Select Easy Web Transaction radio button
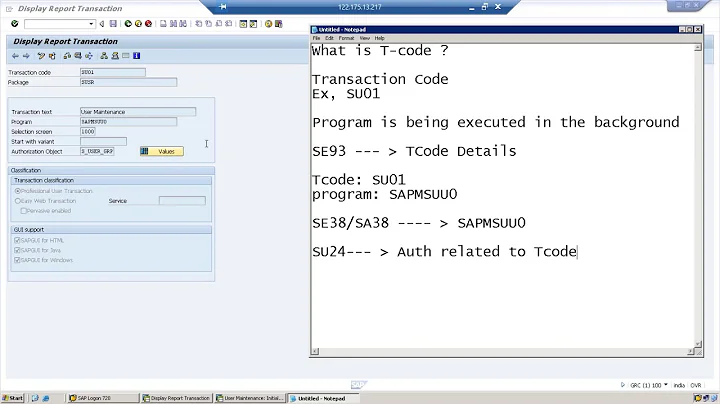 [17, 201]
